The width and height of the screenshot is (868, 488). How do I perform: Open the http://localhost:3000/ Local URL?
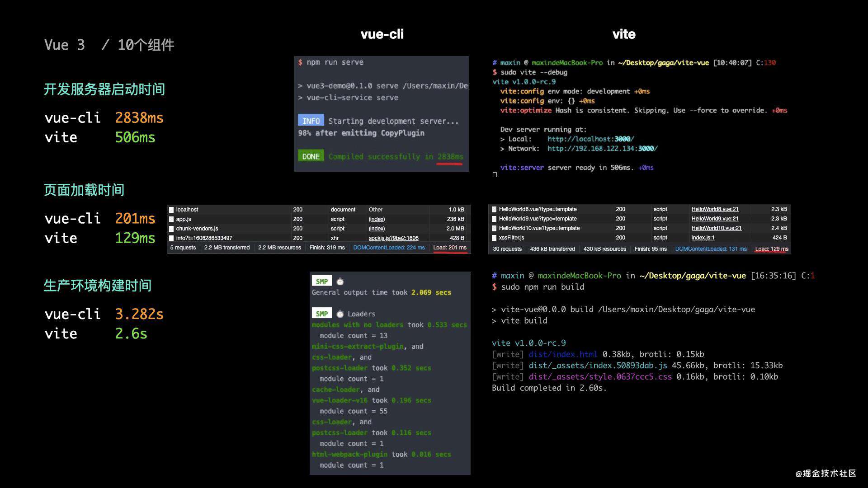click(591, 139)
